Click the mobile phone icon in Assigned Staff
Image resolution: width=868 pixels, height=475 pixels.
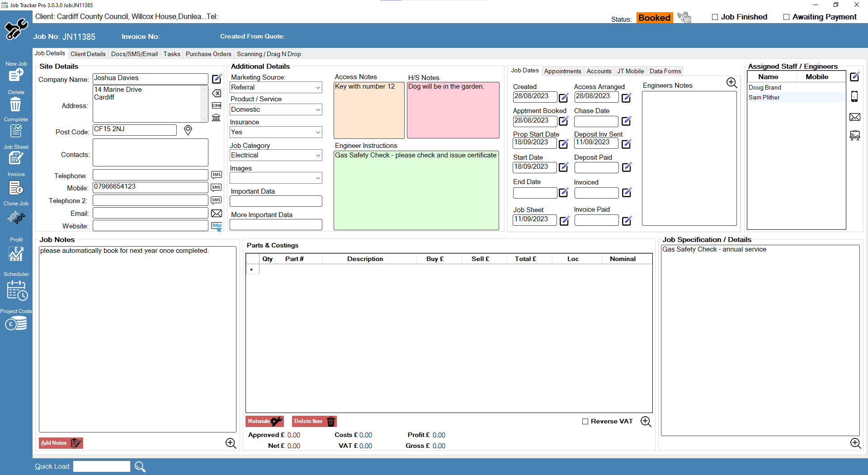pyautogui.click(x=854, y=96)
